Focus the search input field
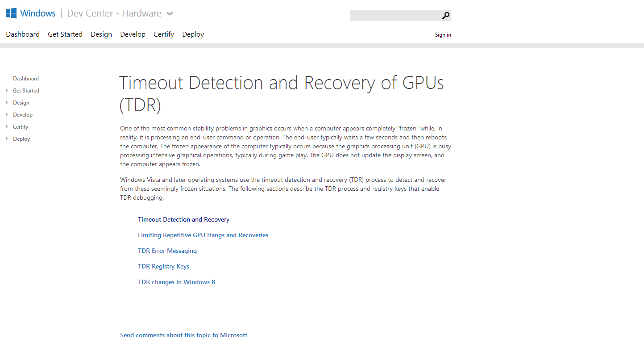The width and height of the screenshot is (644, 344). [x=395, y=16]
